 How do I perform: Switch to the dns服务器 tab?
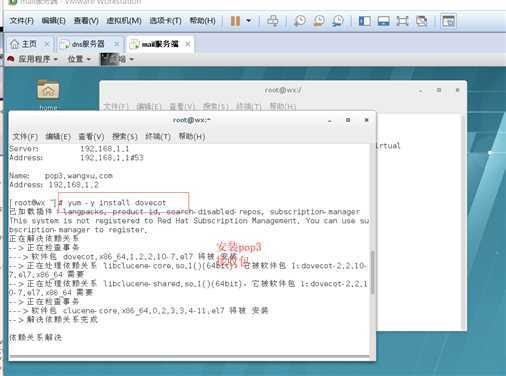pyautogui.click(x=88, y=44)
